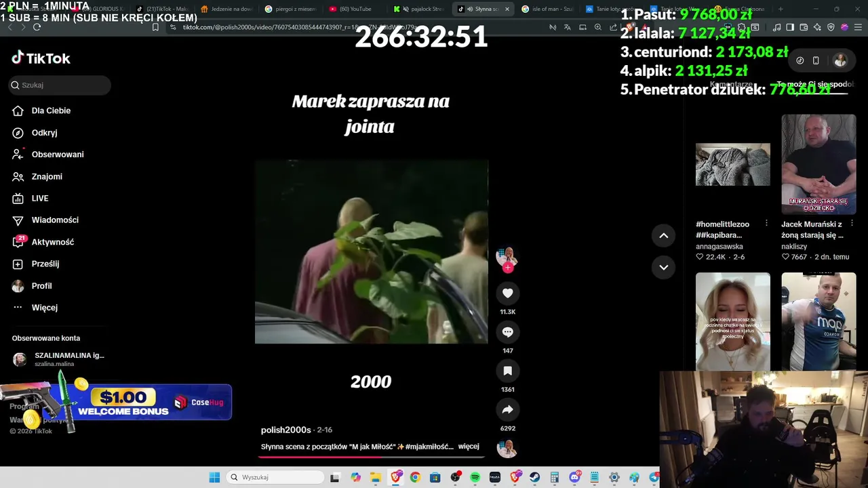868x488 pixels.
Task: Close the Słynna scena TikTok tab
Action: pyautogui.click(x=507, y=9)
